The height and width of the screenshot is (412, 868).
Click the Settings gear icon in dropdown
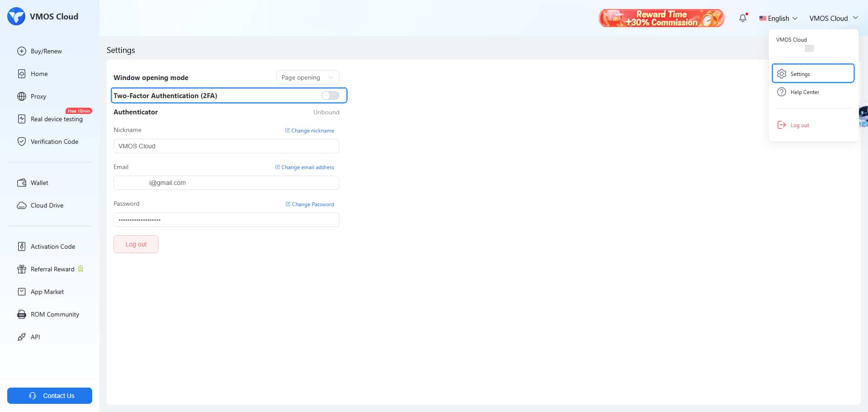782,74
